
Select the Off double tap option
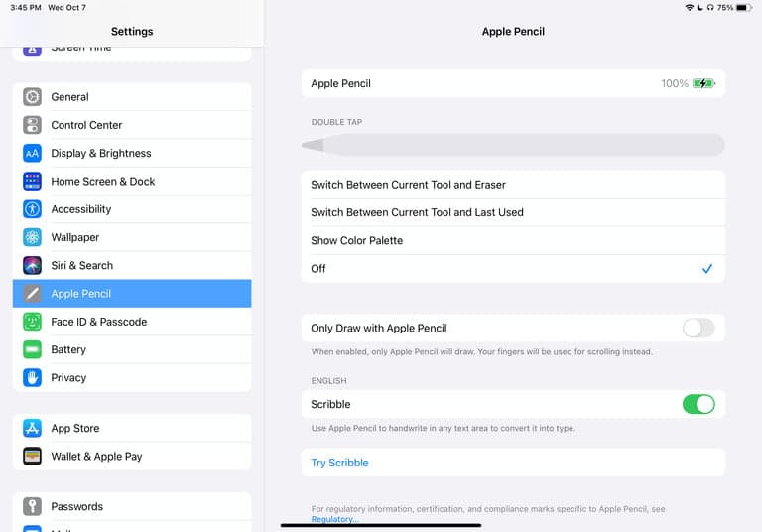coord(513,269)
